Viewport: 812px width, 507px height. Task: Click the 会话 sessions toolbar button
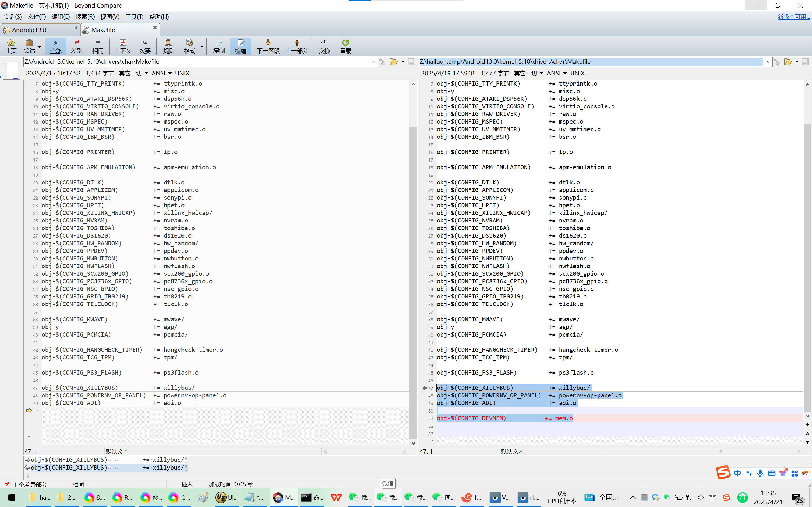coord(29,46)
